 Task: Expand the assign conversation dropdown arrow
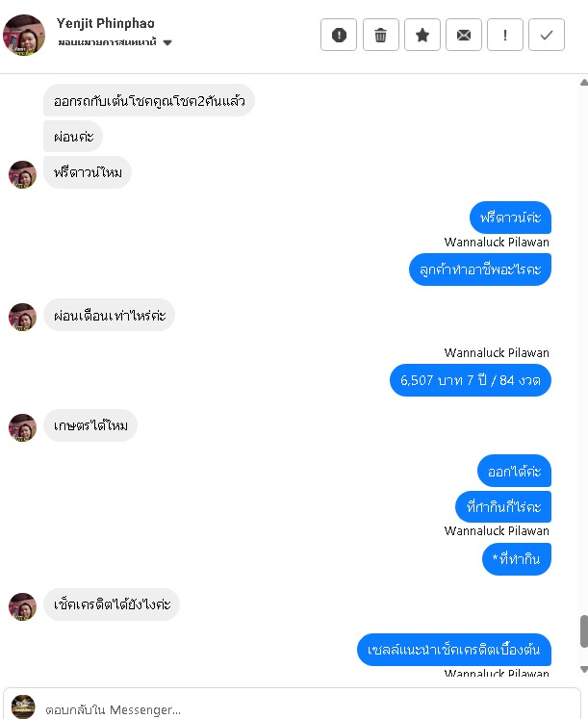(167, 42)
